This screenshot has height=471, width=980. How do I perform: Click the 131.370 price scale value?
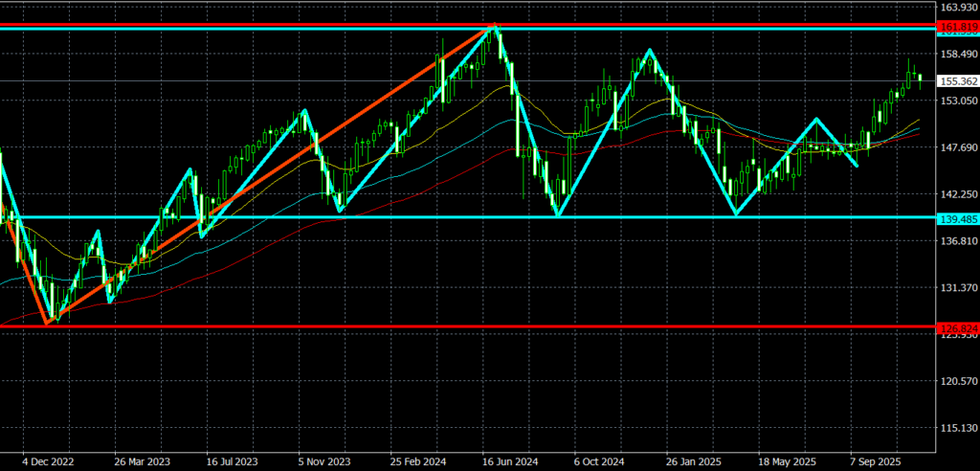point(957,288)
